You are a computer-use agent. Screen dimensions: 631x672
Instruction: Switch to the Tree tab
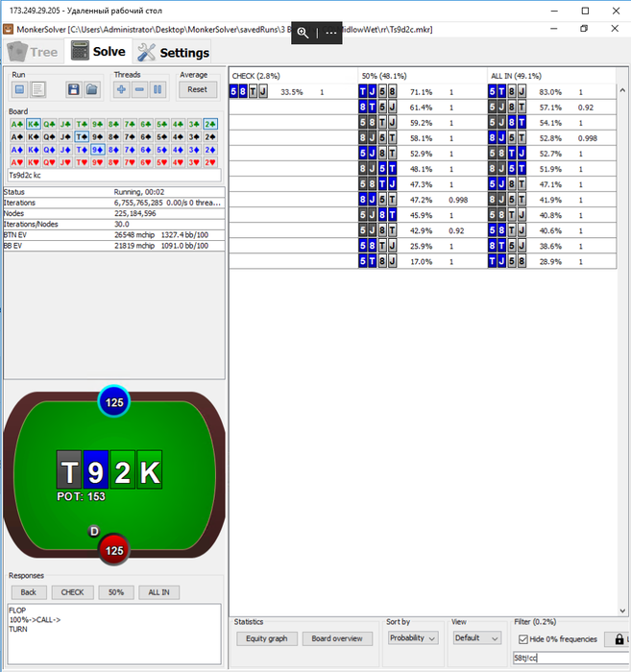(x=33, y=52)
